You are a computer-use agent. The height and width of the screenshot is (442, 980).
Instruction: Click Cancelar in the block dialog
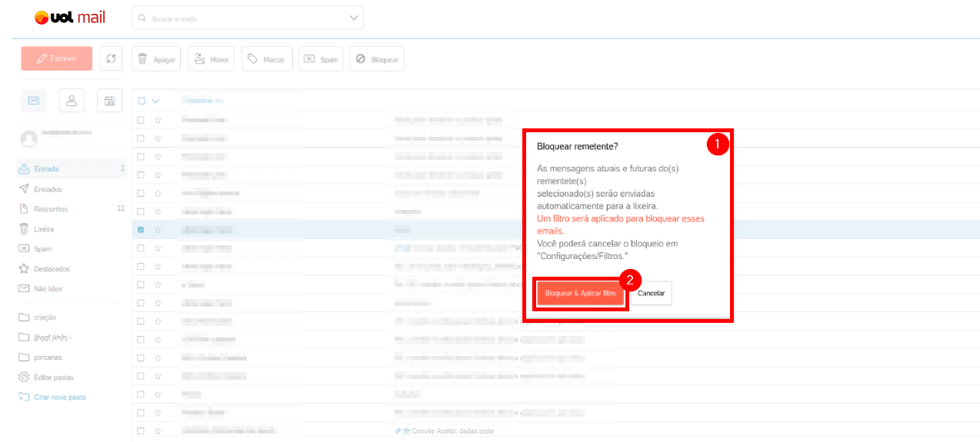click(x=652, y=294)
